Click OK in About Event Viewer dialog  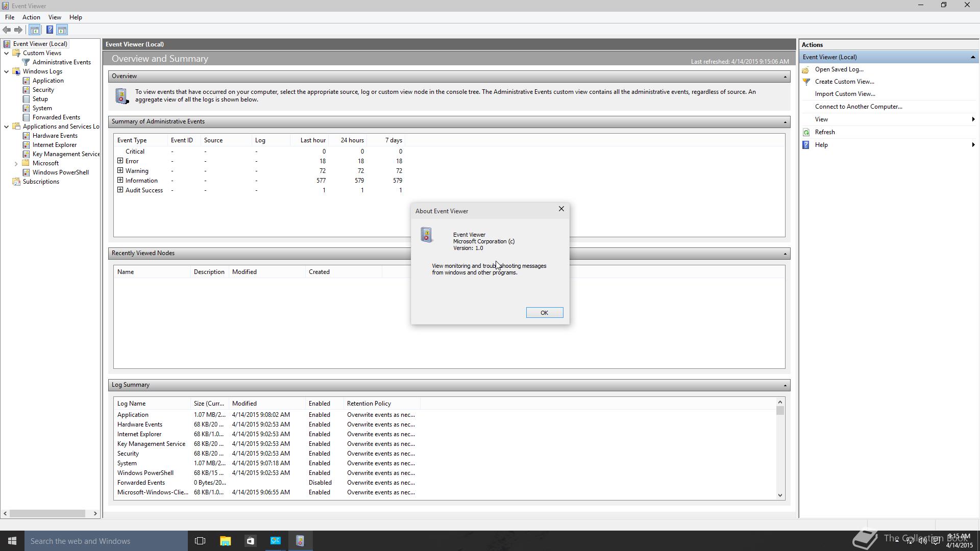point(545,313)
